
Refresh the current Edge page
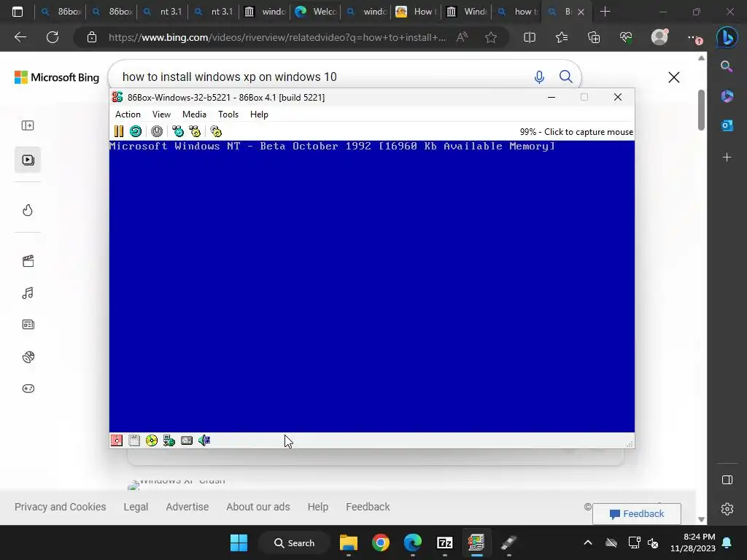click(x=53, y=37)
